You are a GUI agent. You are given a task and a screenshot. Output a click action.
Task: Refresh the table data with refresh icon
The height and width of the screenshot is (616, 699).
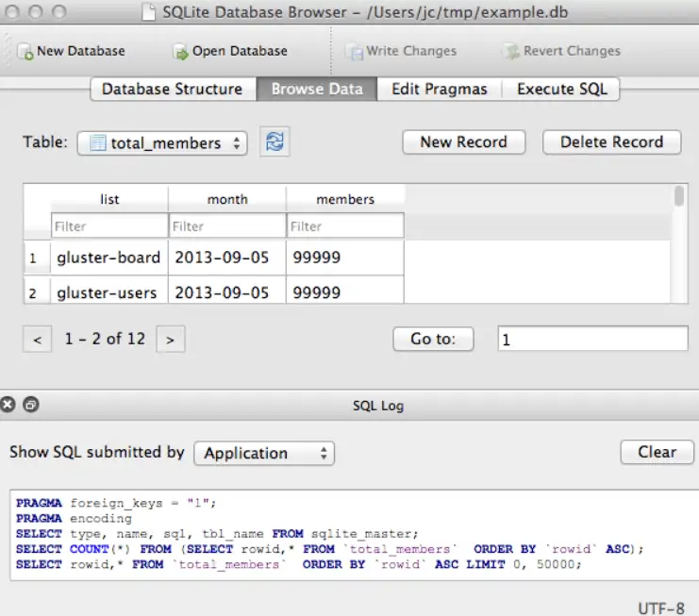(x=275, y=142)
